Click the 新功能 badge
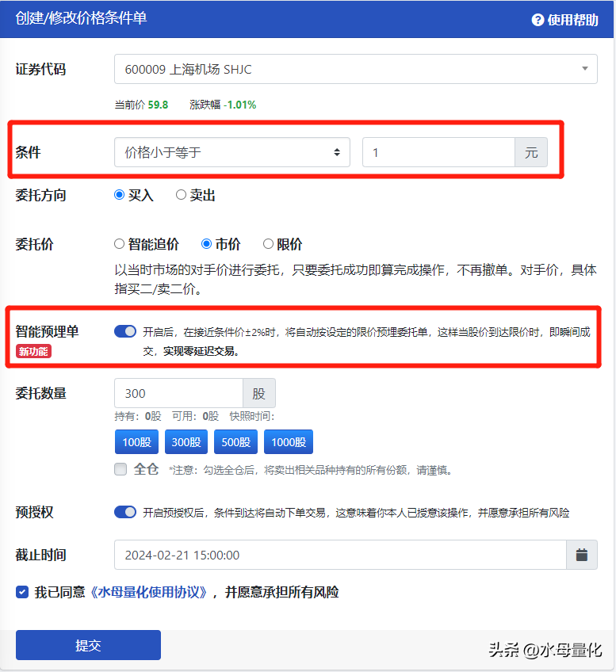The height and width of the screenshot is (672, 616). (x=33, y=351)
